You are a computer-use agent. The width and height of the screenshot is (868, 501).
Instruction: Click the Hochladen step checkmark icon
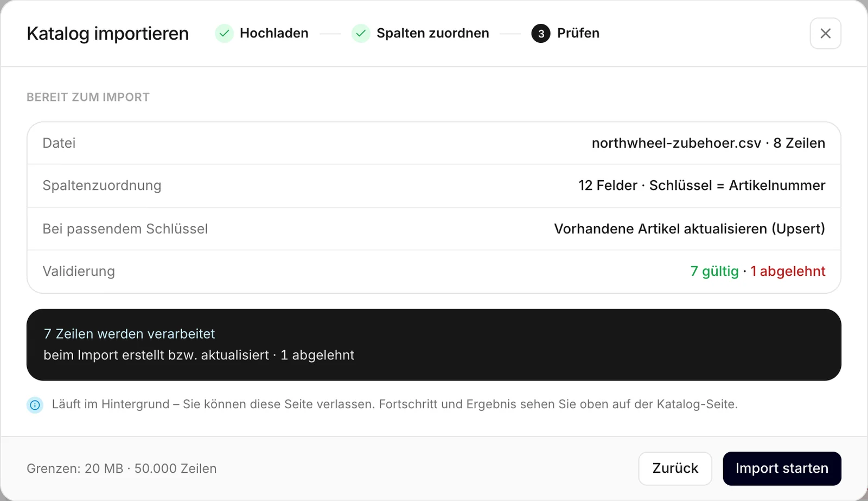[224, 33]
